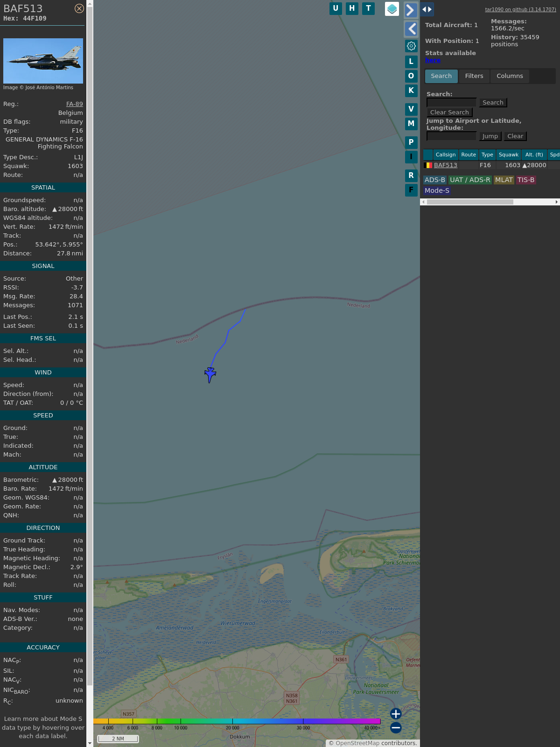Click the Clear Search button
Screen dimensions: 560x747
(449, 113)
